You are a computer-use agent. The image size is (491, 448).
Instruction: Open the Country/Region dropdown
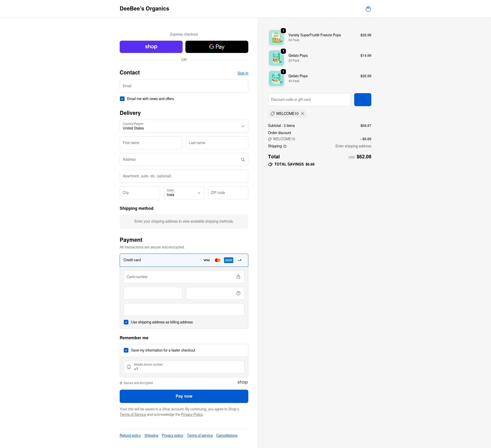point(184,126)
